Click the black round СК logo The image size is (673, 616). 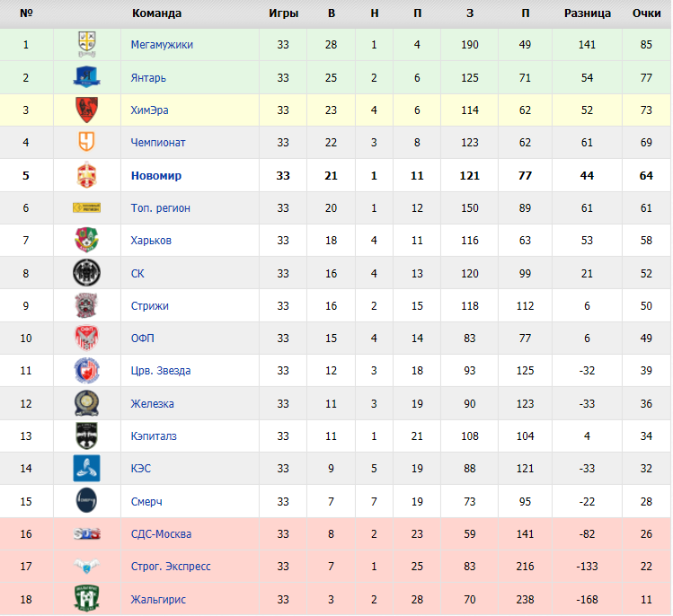point(86,273)
